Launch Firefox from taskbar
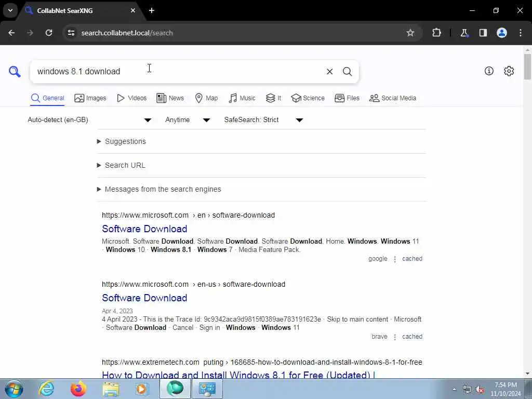 [78, 389]
